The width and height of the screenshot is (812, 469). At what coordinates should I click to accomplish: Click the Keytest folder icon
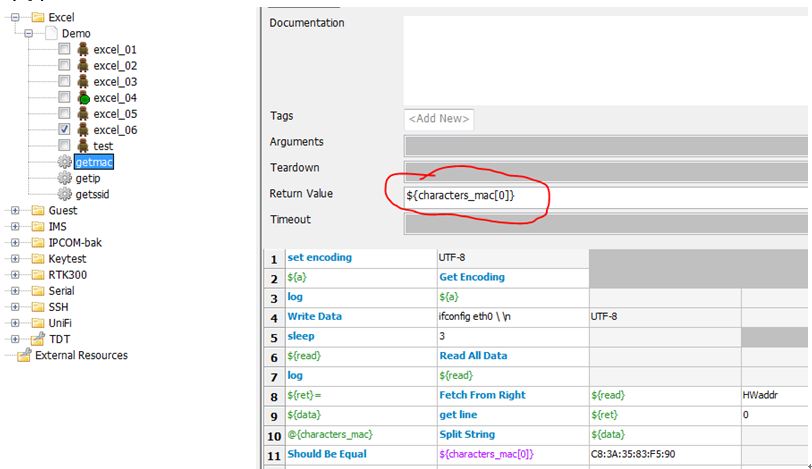pyautogui.click(x=38, y=259)
